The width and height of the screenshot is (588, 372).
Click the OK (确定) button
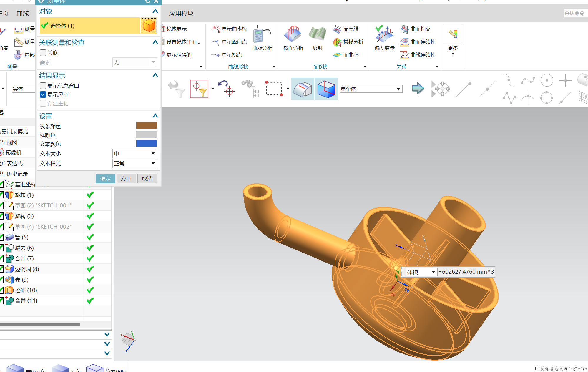(105, 179)
